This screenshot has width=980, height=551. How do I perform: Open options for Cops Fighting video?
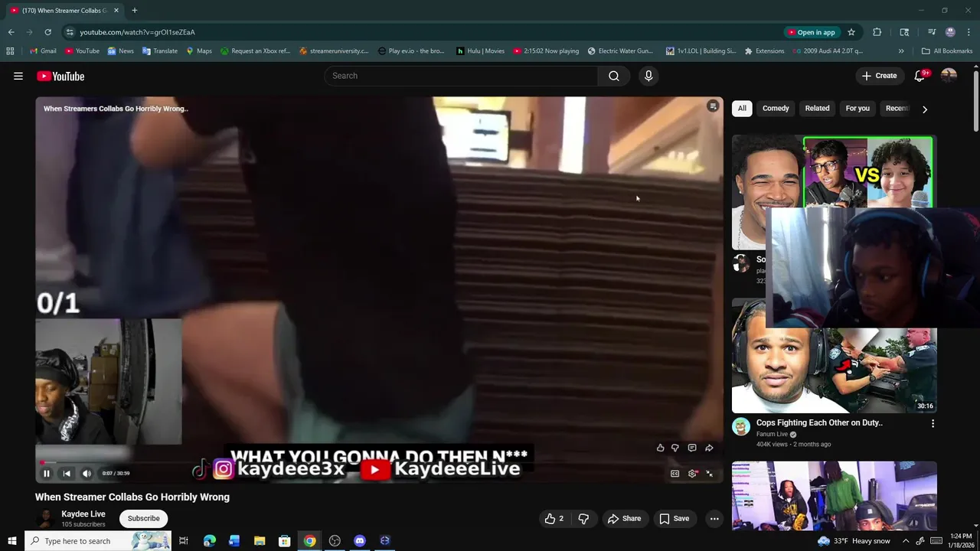[933, 424]
